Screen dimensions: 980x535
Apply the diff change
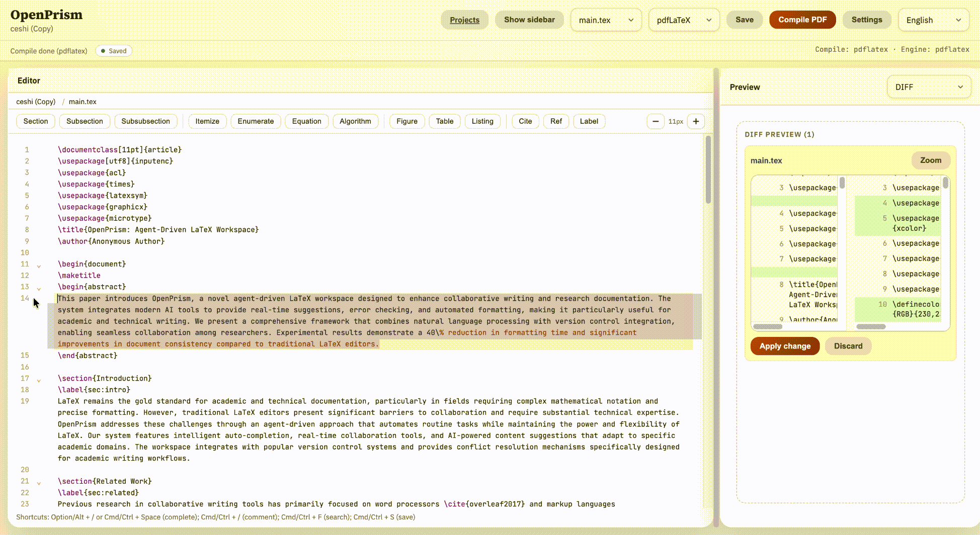tap(785, 346)
